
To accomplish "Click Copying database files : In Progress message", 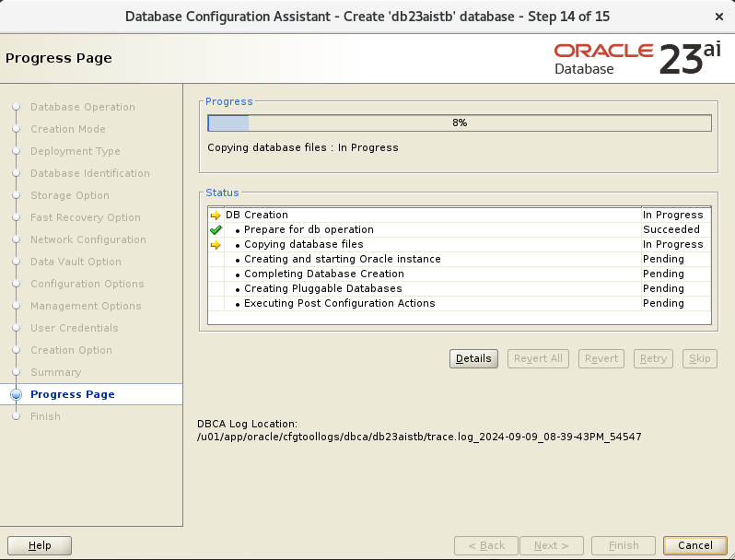I will 303,147.
